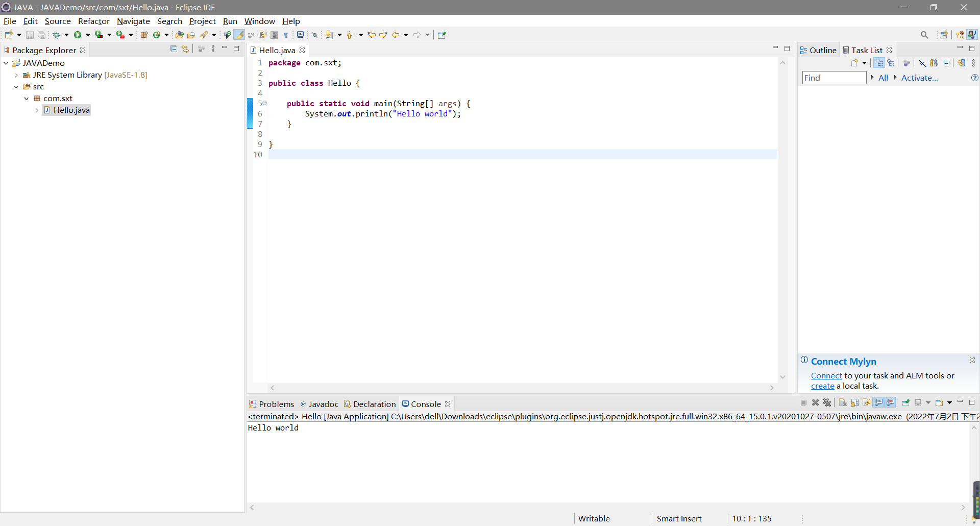Click the Coverage run icon
The width and height of the screenshot is (980, 526).
pos(99,35)
